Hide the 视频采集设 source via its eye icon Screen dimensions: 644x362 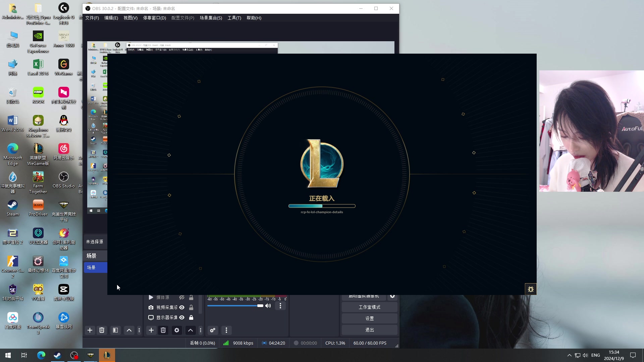tap(182, 307)
